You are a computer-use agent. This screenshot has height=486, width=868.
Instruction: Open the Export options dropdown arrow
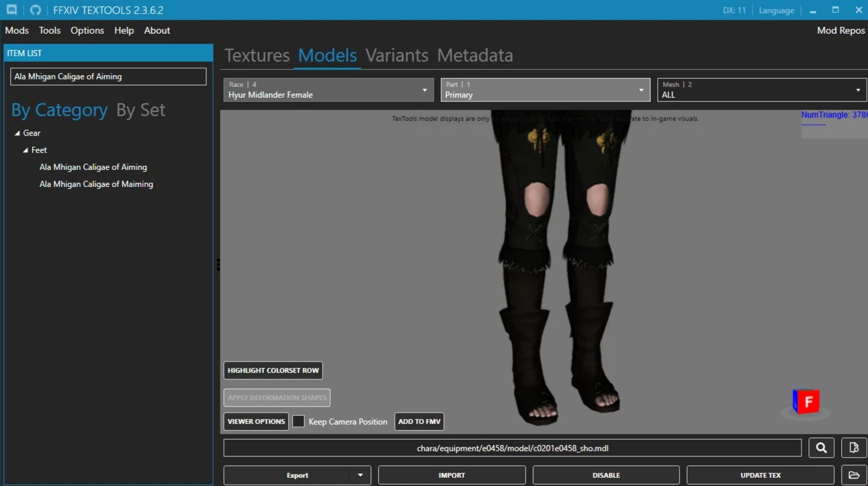pos(360,475)
